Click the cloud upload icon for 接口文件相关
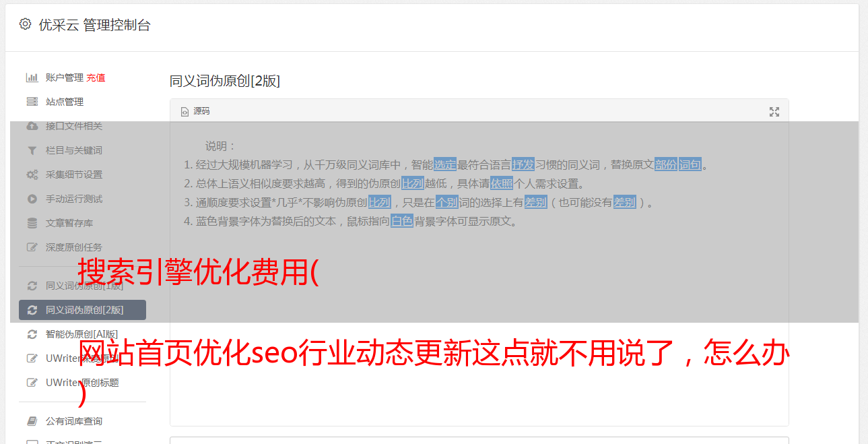 [x=32, y=126]
